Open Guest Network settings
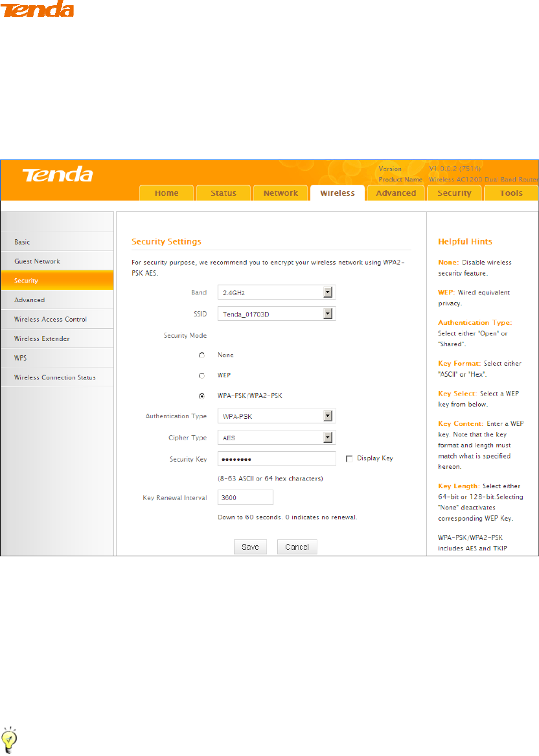 tap(57, 261)
